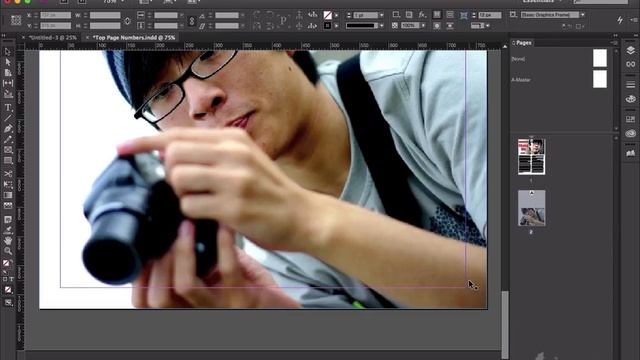Image resolution: width=640 pixels, height=360 pixels.
Task: Open the Links panel icon
Action: tap(631, 64)
